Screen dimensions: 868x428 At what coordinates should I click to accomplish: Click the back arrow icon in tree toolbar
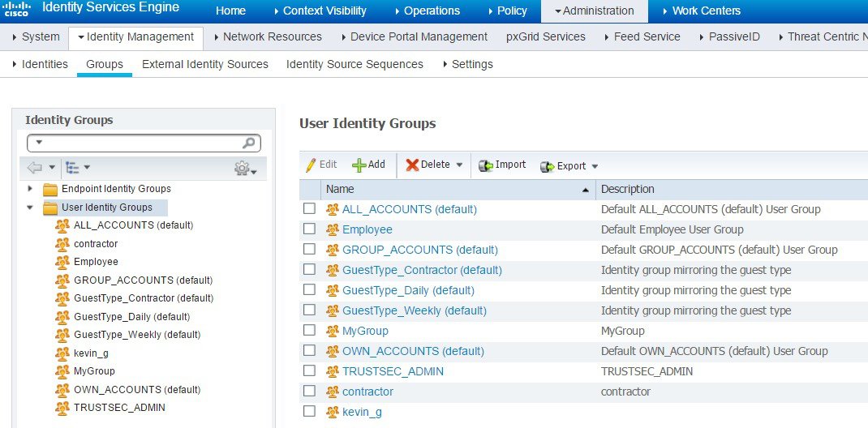pyautogui.click(x=34, y=167)
